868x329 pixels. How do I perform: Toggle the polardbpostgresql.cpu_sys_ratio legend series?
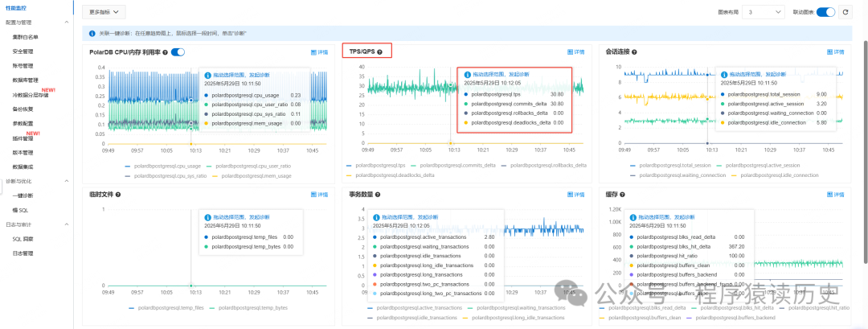click(x=166, y=175)
